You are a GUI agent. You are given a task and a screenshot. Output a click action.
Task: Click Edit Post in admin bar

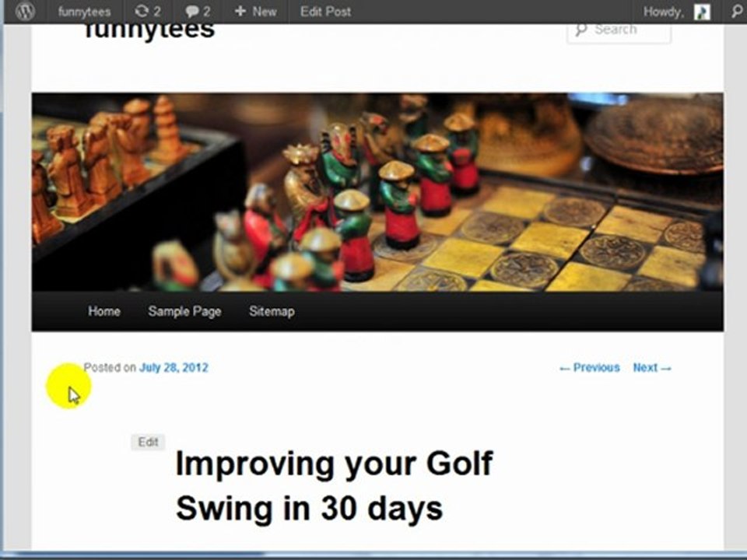325,11
